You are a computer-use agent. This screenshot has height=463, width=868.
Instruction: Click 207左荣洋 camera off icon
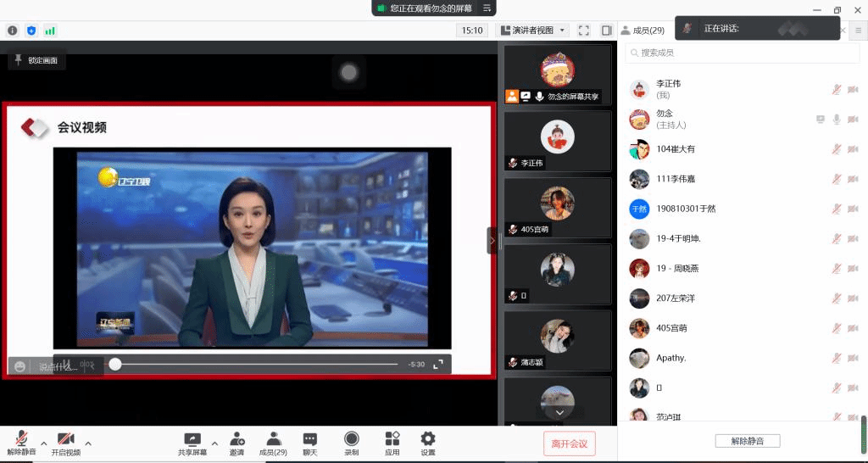coord(853,298)
